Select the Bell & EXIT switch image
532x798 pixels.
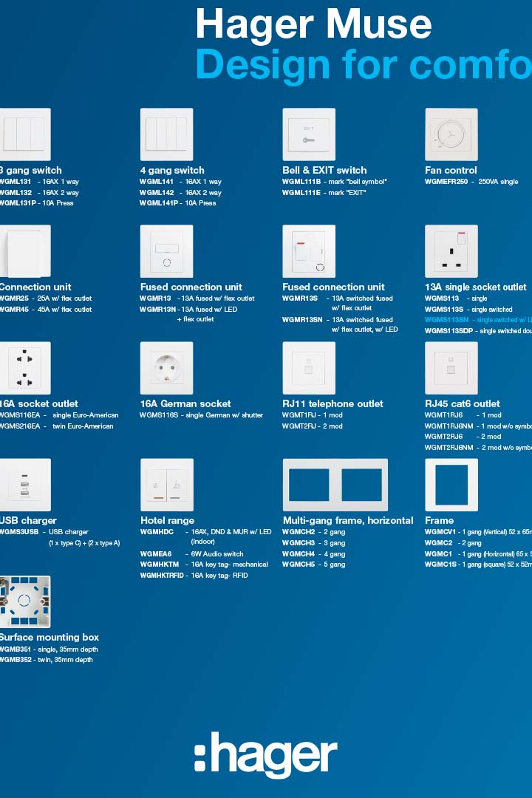tap(309, 134)
